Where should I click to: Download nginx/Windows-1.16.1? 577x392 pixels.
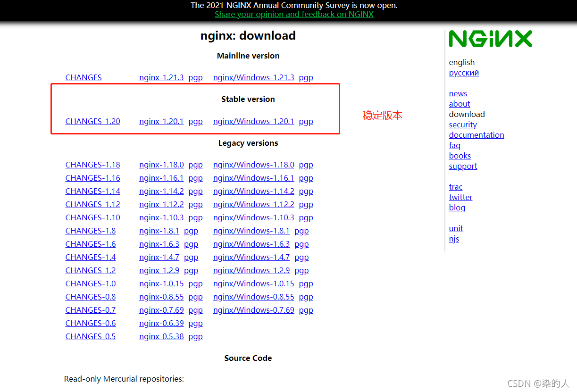click(253, 178)
